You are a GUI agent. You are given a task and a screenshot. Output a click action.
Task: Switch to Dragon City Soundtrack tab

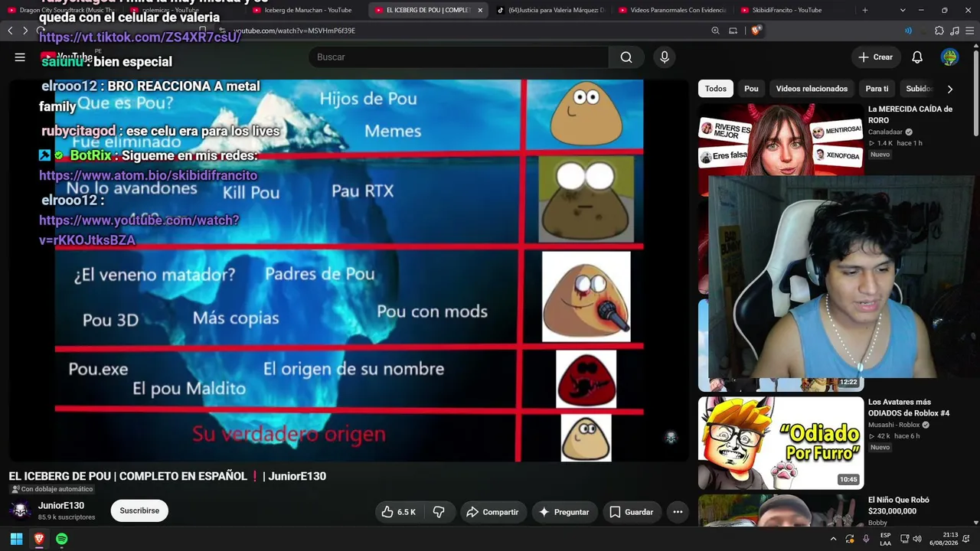click(63, 10)
